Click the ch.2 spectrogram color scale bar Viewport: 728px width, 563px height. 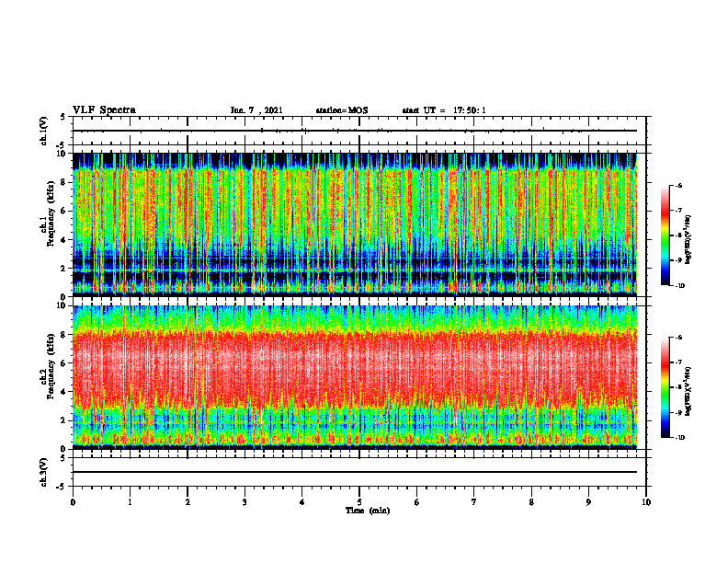[x=665, y=387]
